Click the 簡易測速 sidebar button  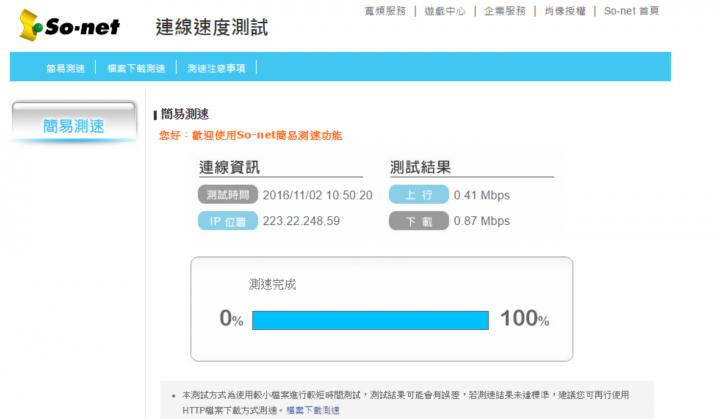click(74, 122)
